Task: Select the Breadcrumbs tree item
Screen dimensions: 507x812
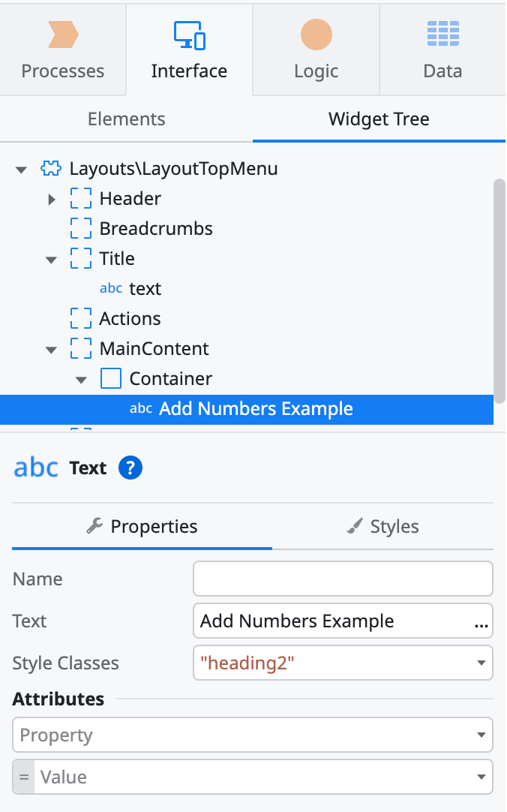Action: [156, 228]
